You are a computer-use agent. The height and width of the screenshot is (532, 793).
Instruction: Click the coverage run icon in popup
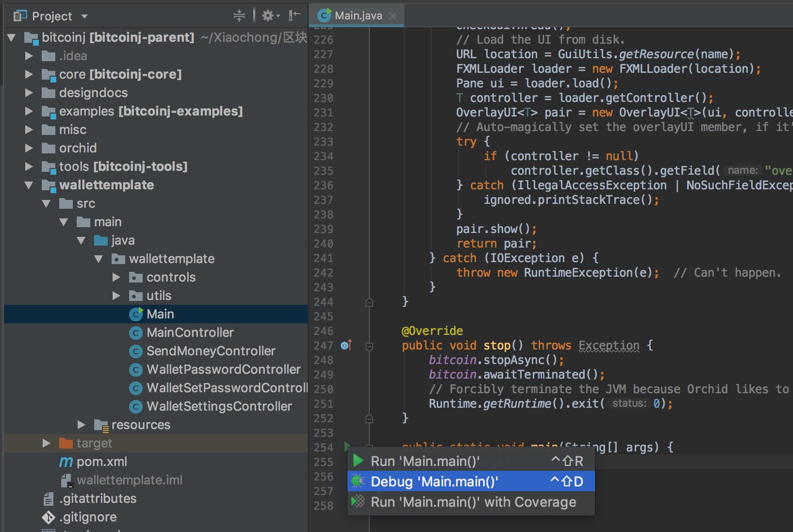click(x=358, y=501)
